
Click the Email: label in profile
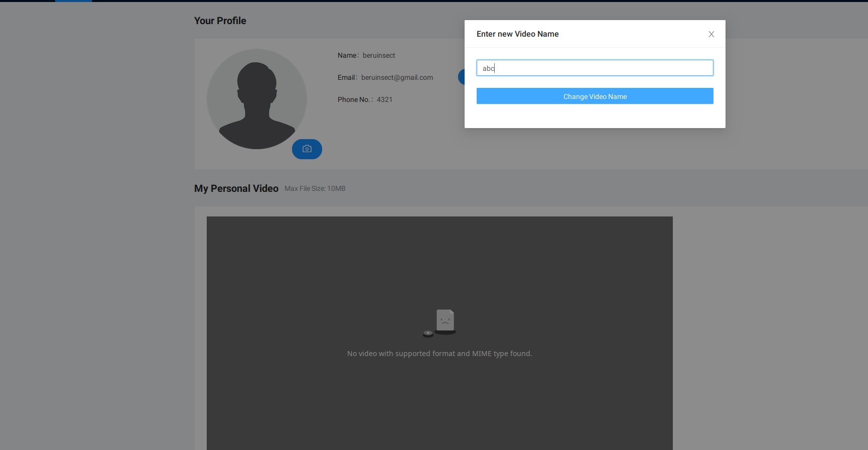[x=347, y=77]
